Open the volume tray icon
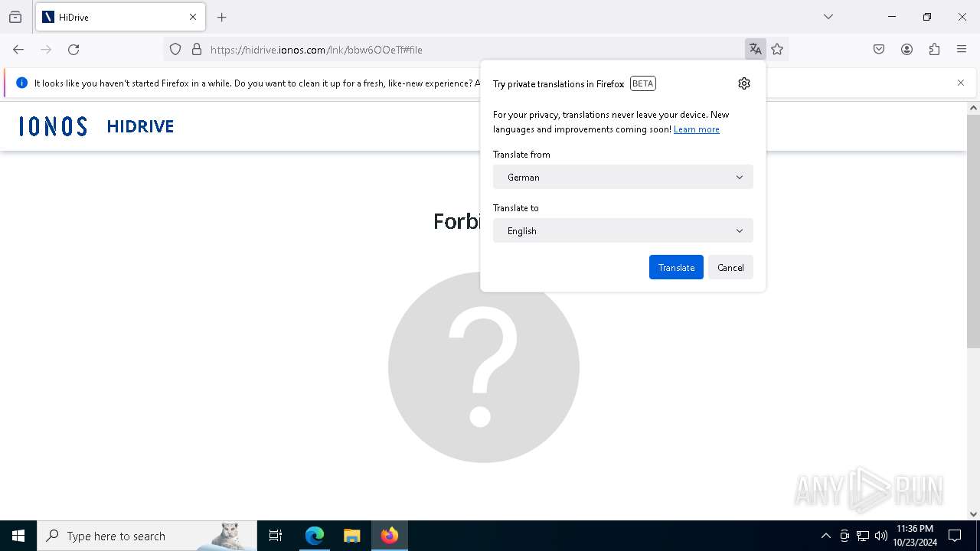This screenshot has width=980, height=551. point(881,536)
